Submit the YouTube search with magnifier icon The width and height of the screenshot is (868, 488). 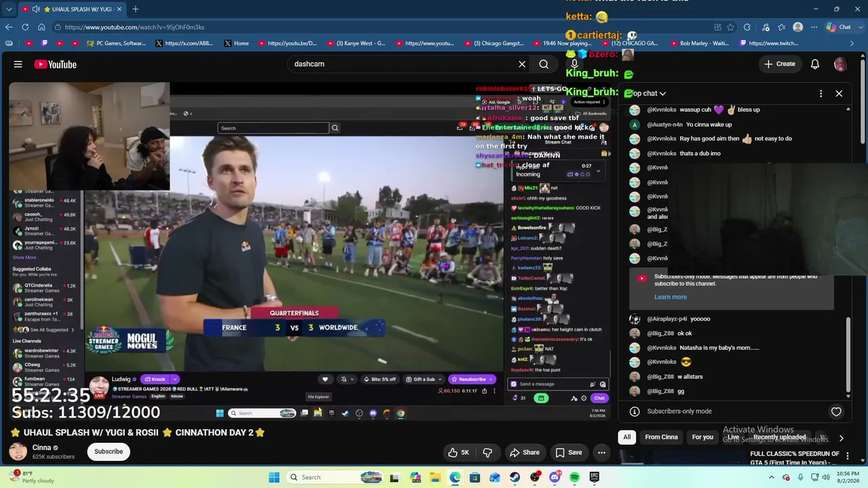pos(544,64)
